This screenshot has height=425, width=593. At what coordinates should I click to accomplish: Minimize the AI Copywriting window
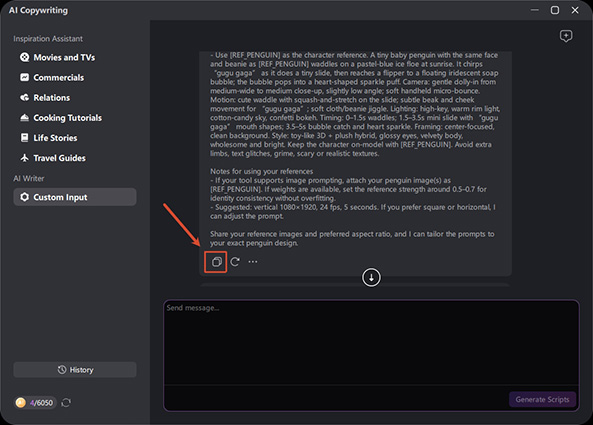coord(535,10)
